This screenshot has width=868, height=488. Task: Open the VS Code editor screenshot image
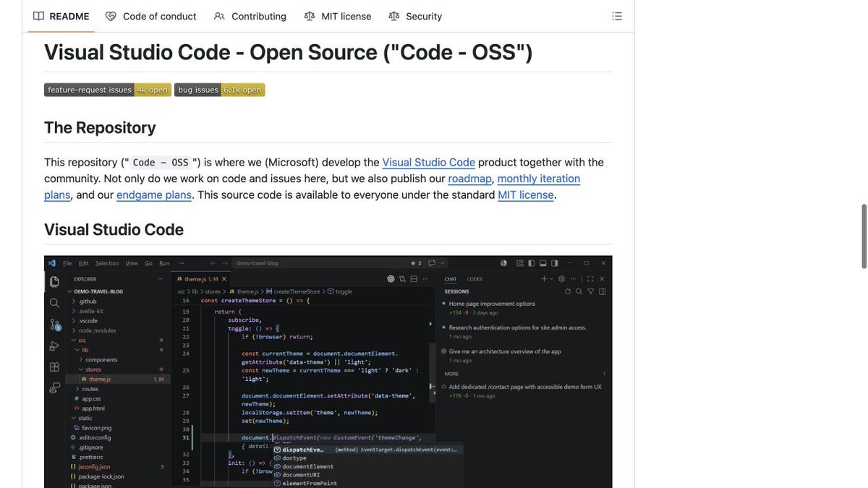[x=328, y=372]
